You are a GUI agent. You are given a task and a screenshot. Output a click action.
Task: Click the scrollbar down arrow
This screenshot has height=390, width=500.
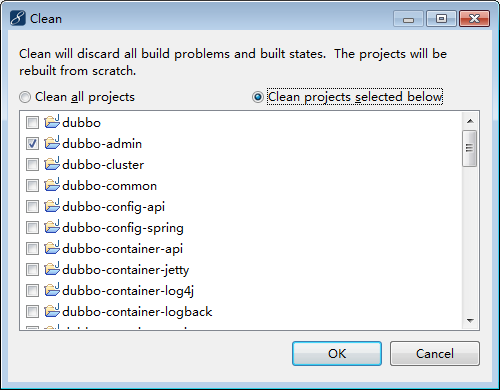pos(470,321)
